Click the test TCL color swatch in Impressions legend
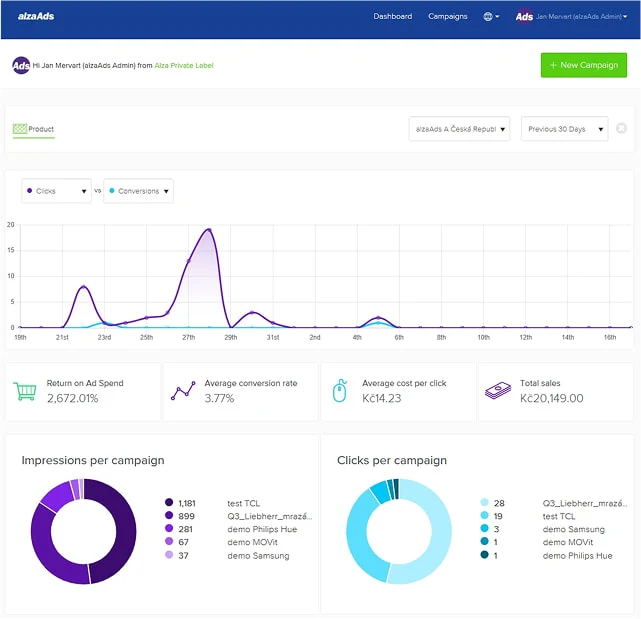Image resolution: width=641 pixels, height=619 pixels. pos(169,503)
